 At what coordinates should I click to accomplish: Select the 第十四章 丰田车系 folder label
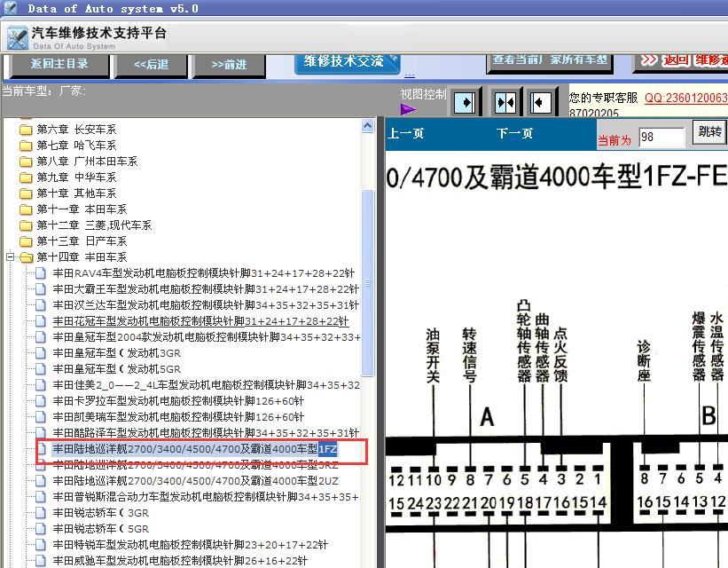click(82, 257)
